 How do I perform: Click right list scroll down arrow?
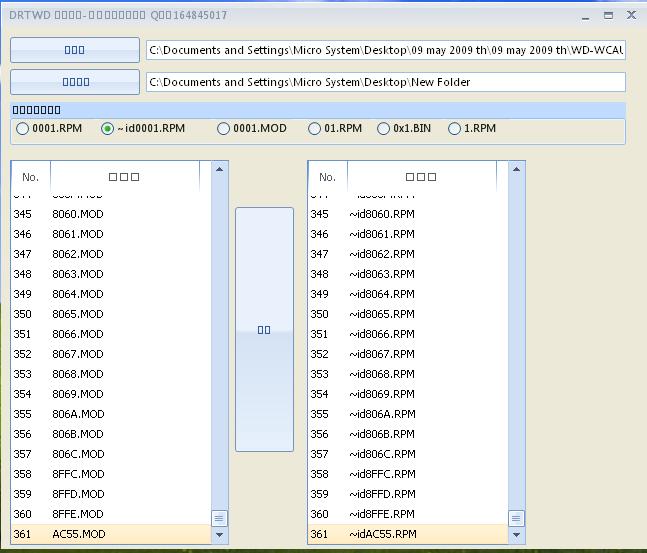tap(516, 535)
